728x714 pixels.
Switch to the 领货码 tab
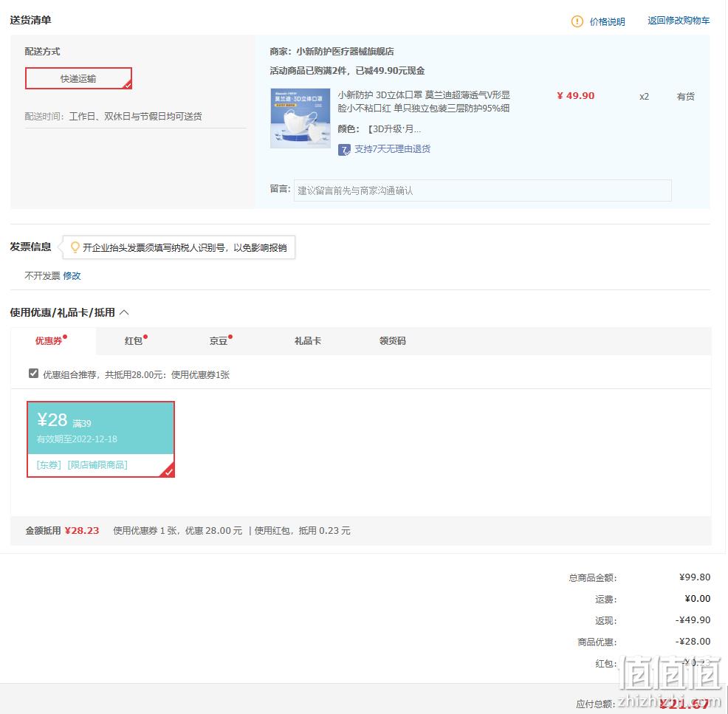pos(392,340)
